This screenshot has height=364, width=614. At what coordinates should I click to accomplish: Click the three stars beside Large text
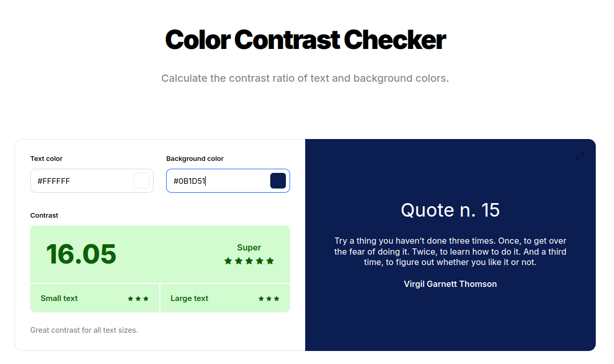269,299
